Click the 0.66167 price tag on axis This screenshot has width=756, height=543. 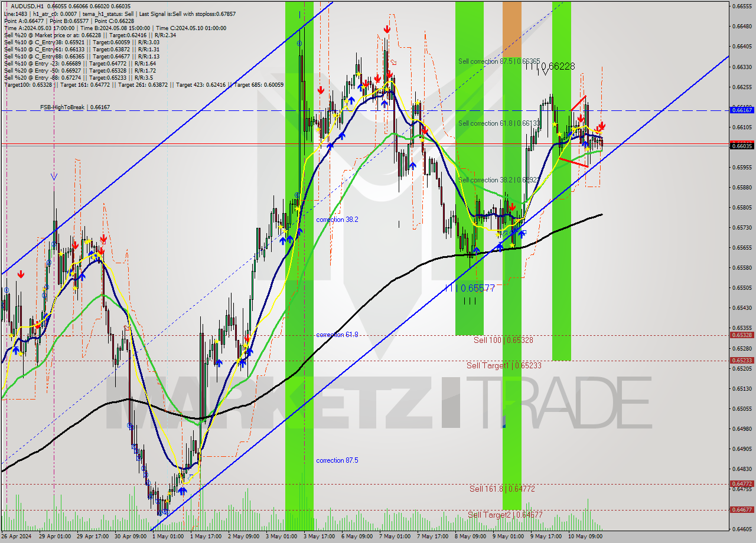[x=741, y=110]
